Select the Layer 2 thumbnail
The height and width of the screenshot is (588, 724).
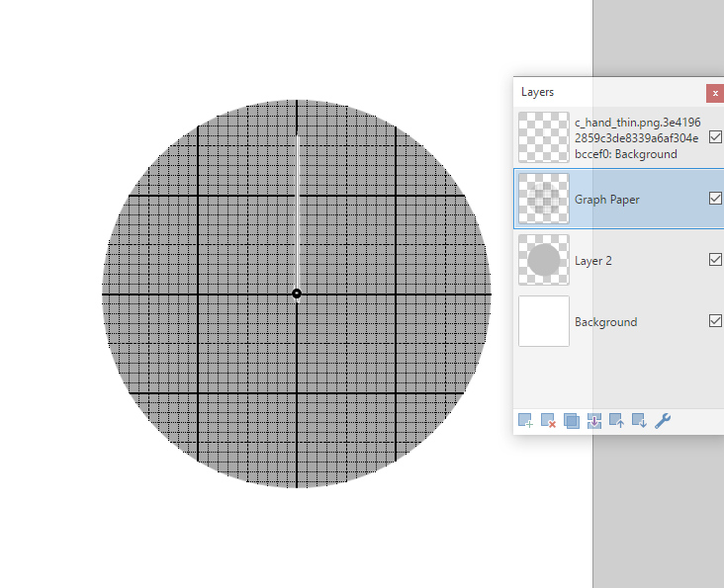(544, 260)
